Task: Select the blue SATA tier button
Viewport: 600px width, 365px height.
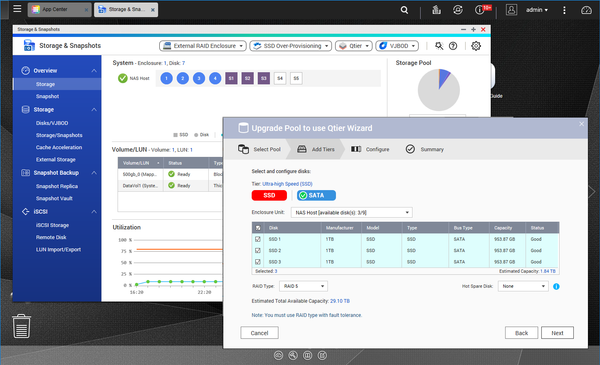Action: [316, 195]
